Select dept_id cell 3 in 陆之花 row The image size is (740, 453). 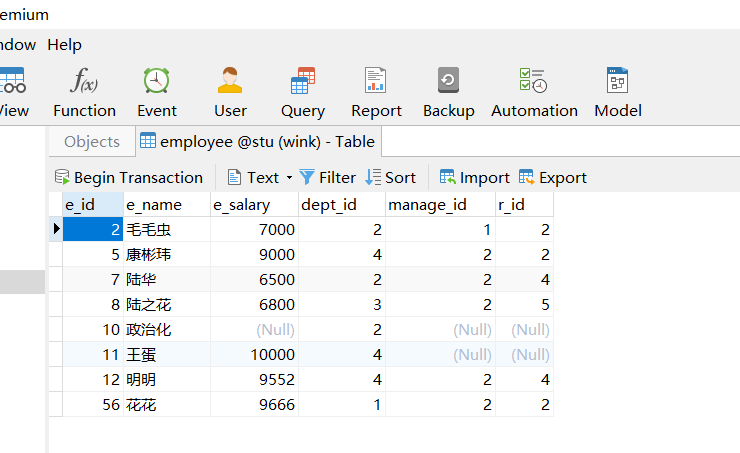pyautogui.click(x=342, y=304)
